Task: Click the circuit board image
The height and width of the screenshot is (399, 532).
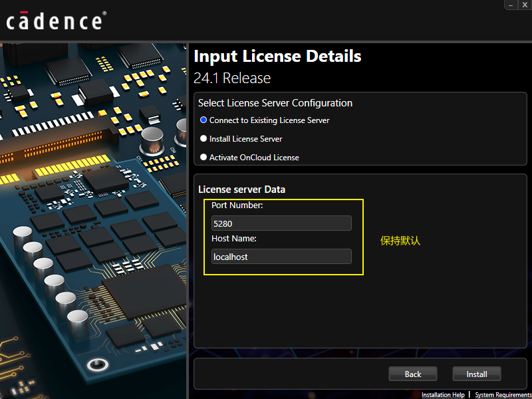Action: pyautogui.click(x=93, y=219)
